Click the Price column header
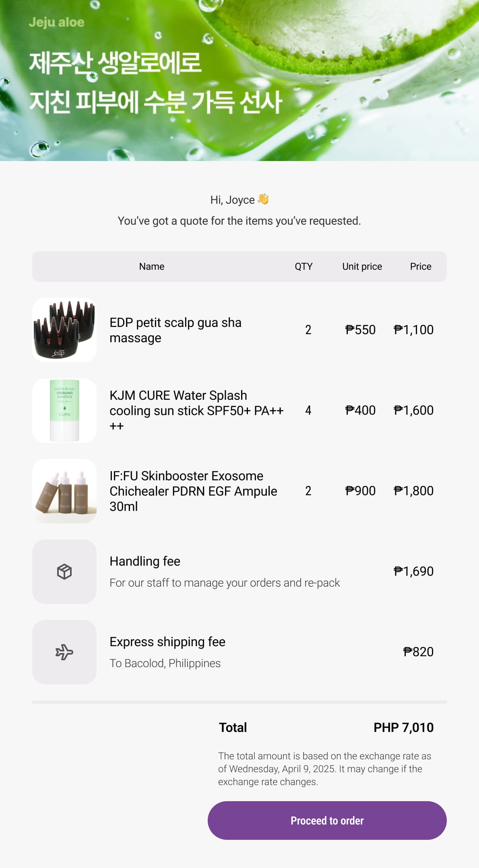The width and height of the screenshot is (479, 868). click(421, 267)
